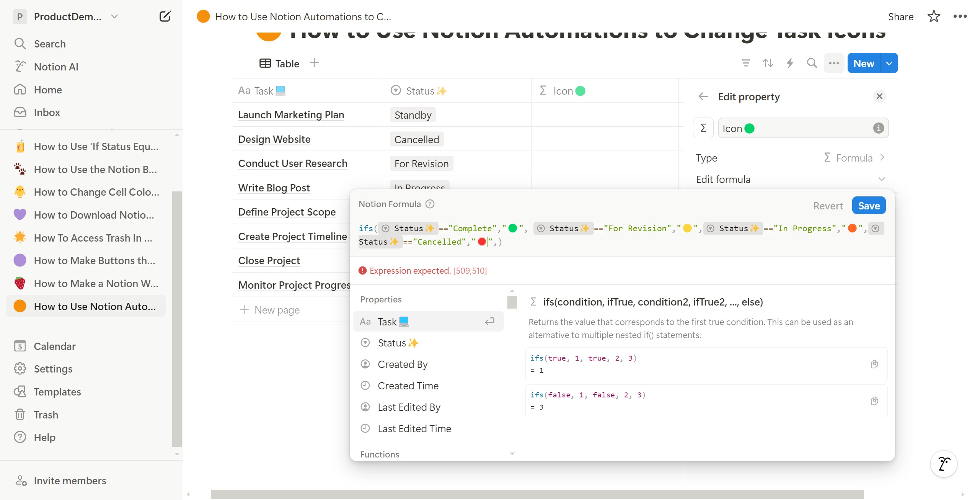Click database search magnifier icon

[x=812, y=63]
